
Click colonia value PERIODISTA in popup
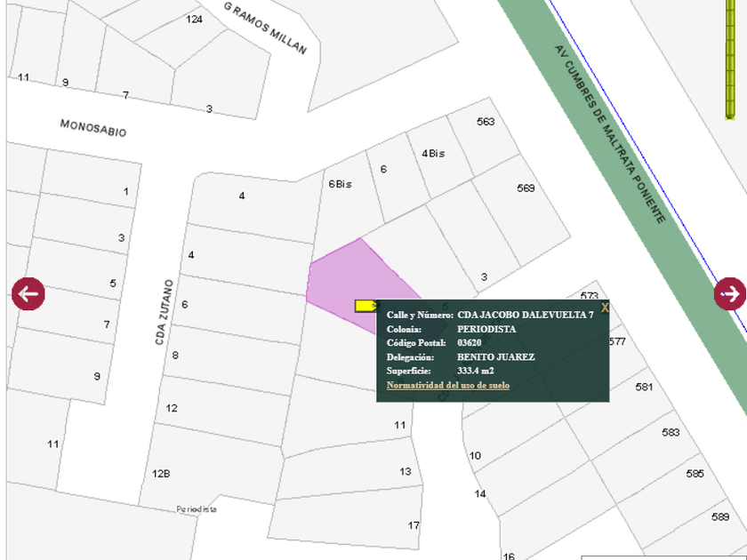click(x=486, y=329)
